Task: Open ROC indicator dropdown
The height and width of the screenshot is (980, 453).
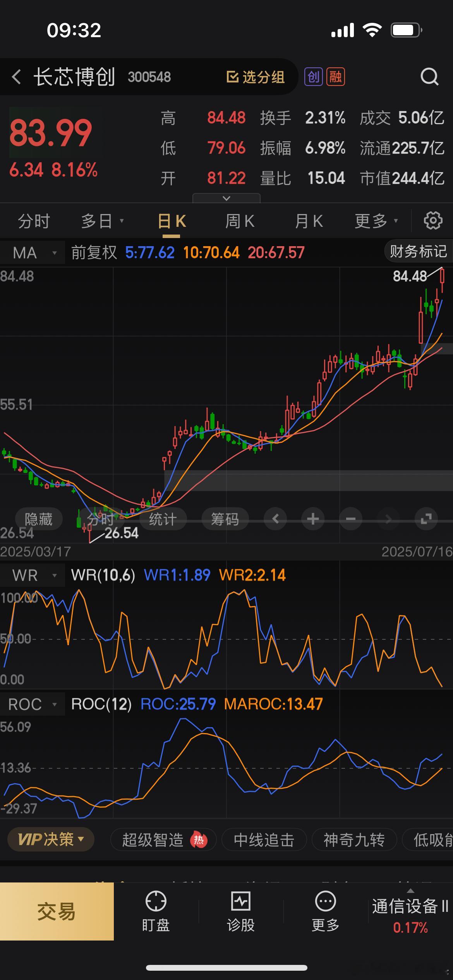Action: point(33,704)
